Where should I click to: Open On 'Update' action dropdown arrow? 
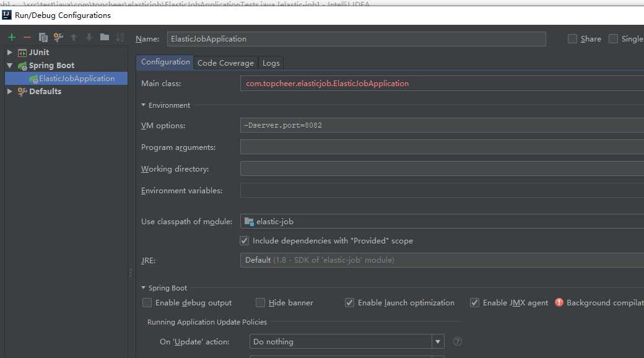438,341
